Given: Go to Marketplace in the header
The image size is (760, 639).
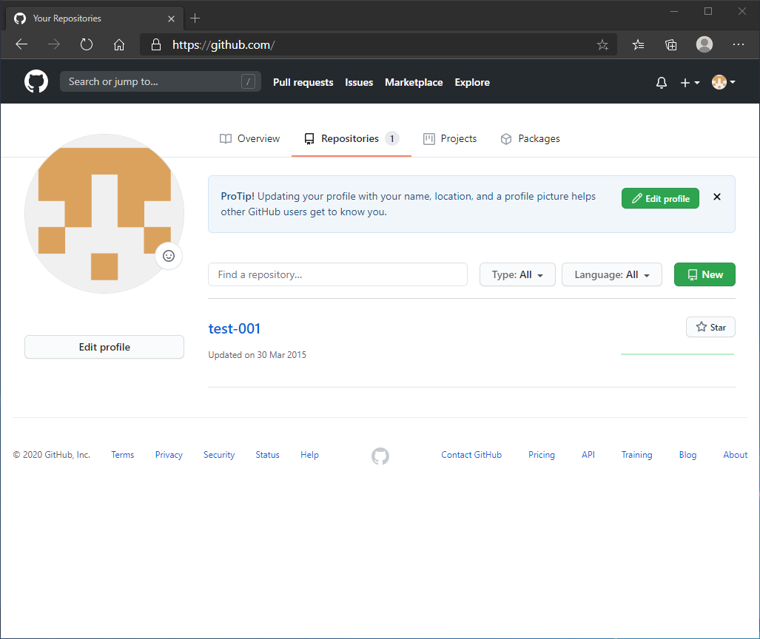Looking at the screenshot, I should point(413,82).
